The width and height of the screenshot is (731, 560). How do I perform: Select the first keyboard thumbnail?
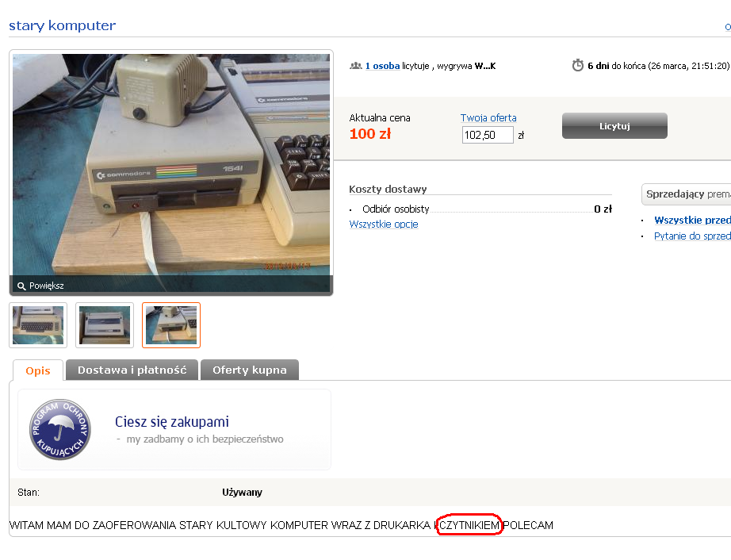point(38,325)
